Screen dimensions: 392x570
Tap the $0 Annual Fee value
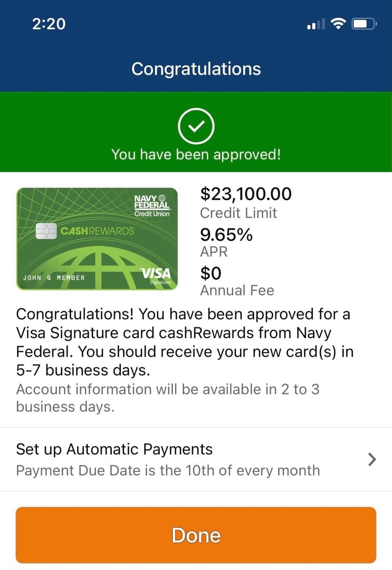pos(211,273)
